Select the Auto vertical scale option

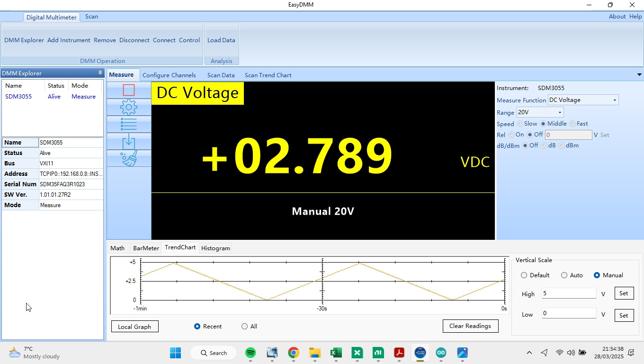pyautogui.click(x=564, y=275)
